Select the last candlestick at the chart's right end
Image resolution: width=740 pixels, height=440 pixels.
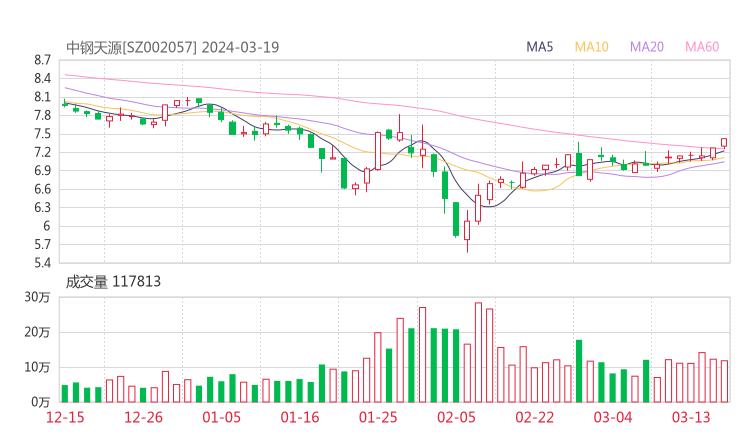tap(724, 143)
